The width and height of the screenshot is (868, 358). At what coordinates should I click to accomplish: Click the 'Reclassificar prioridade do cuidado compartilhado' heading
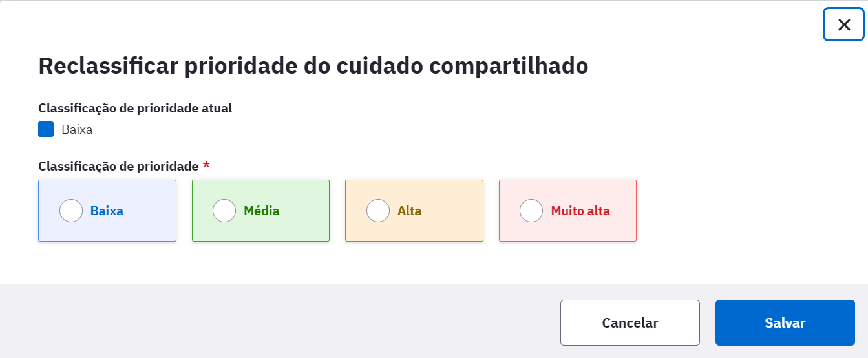313,66
